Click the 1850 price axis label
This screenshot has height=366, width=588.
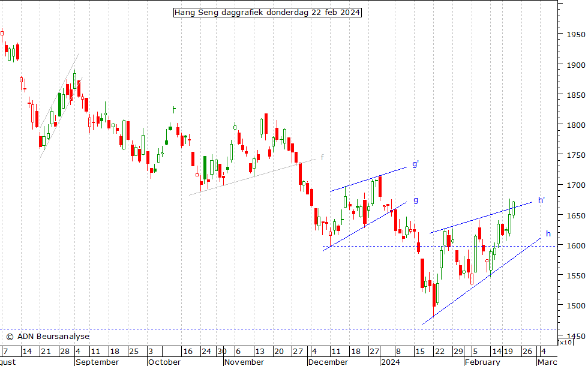coord(575,95)
